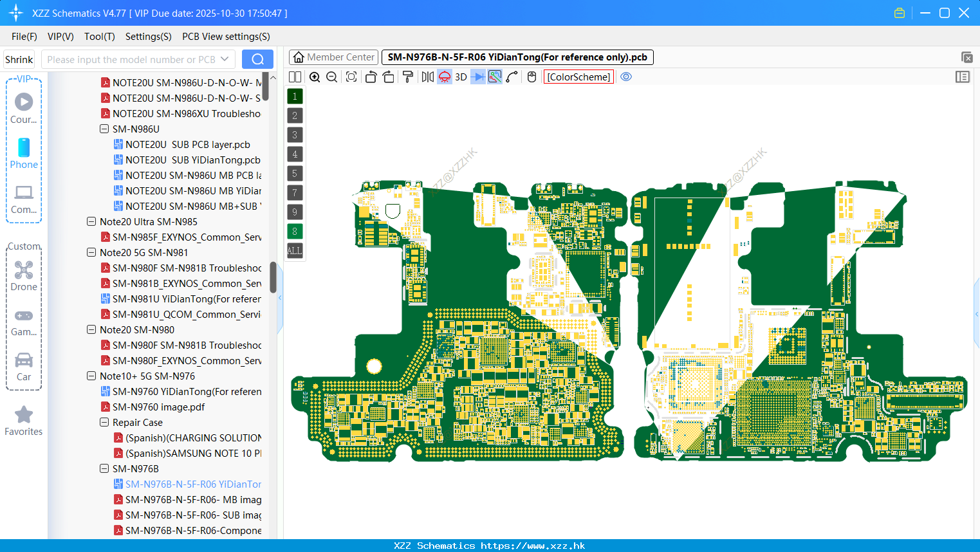Select PCB layer 2

click(295, 116)
